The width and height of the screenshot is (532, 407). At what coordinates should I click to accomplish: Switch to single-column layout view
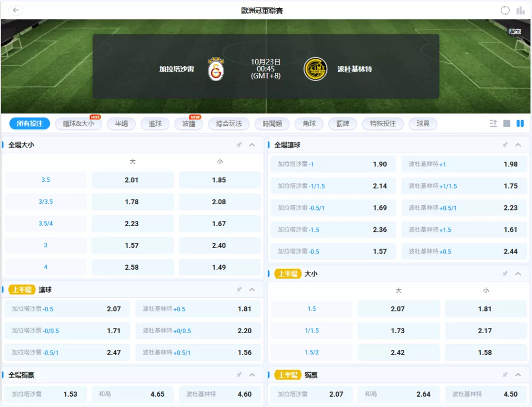click(507, 124)
